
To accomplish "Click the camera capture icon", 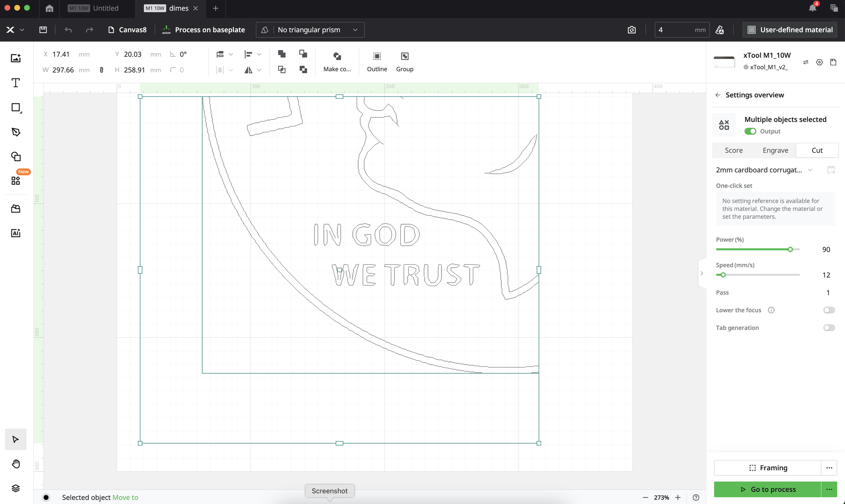I will click(632, 30).
